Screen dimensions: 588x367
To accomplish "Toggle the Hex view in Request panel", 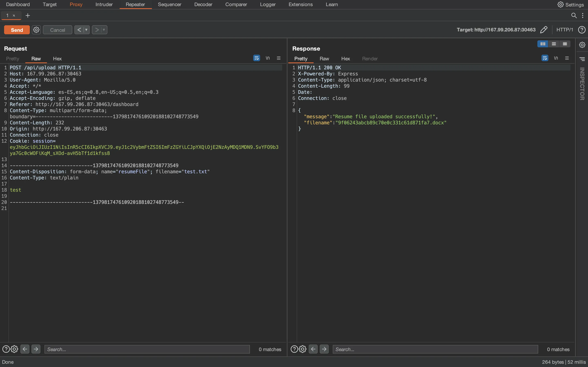I will click(57, 58).
